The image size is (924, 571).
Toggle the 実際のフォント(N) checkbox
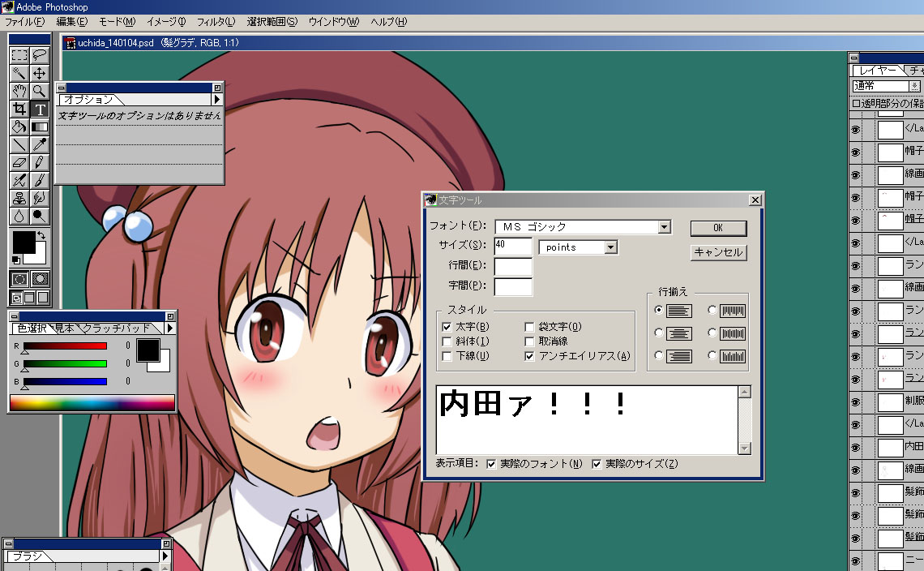click(x=491, y=464)
